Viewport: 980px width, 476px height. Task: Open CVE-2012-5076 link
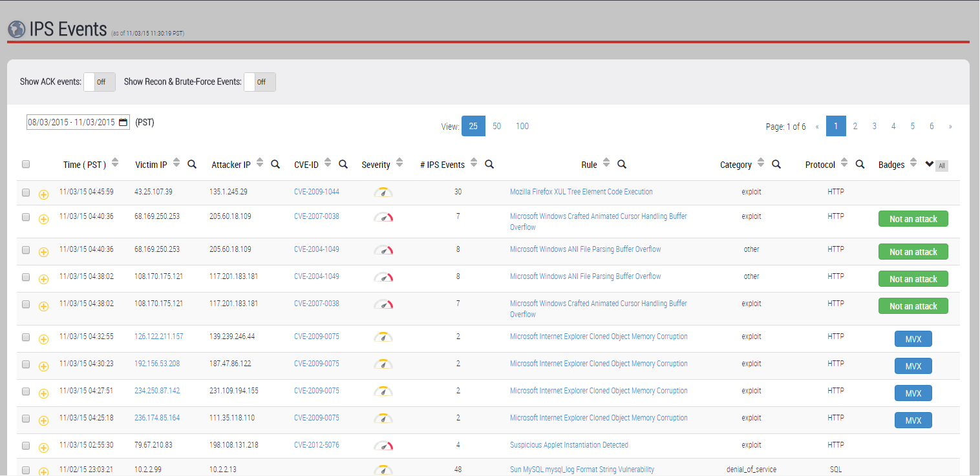[x=317, y=445]
